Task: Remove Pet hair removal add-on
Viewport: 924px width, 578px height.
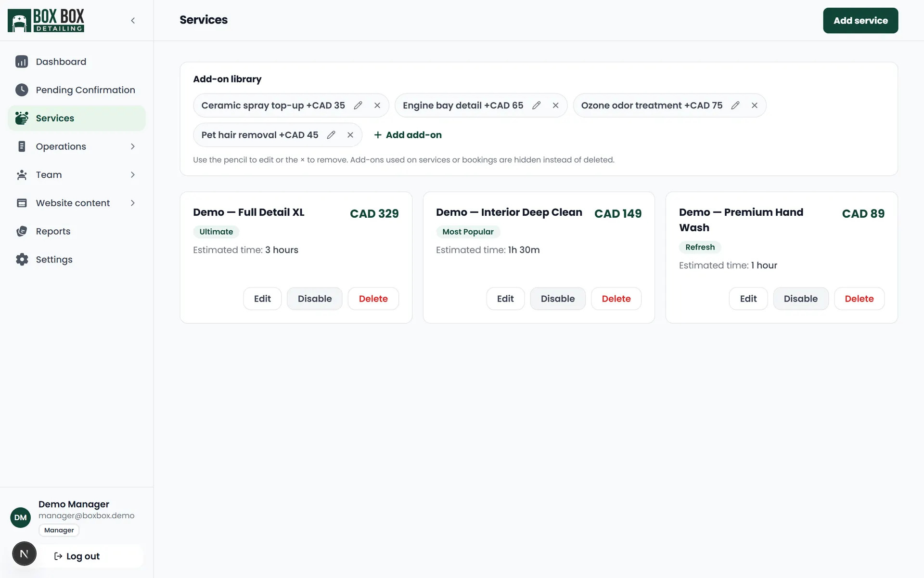Action: pos(350,135)
